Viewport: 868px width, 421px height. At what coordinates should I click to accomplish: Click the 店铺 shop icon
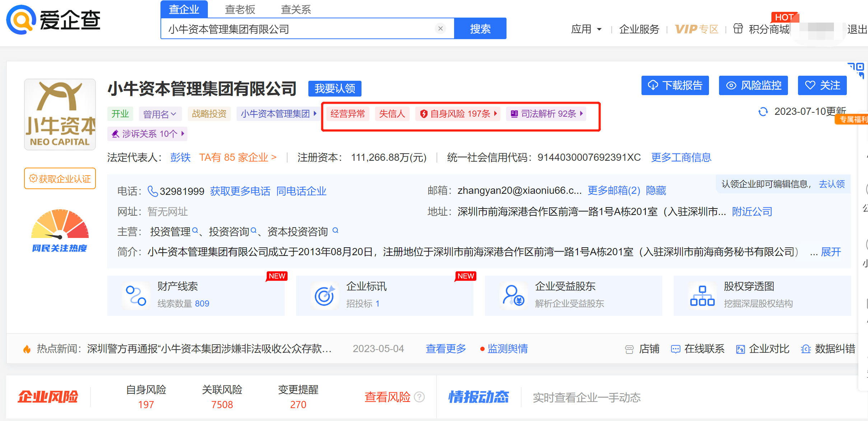(x=629, y=349)
